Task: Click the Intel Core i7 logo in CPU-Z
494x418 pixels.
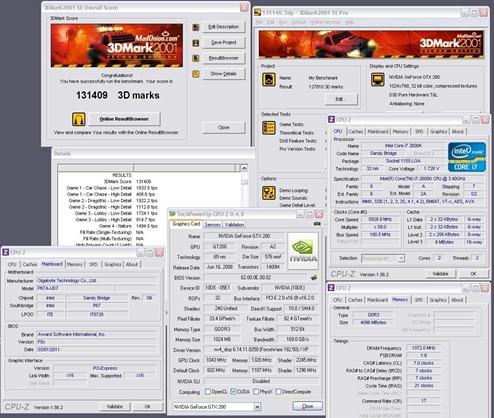Action: 467,157
